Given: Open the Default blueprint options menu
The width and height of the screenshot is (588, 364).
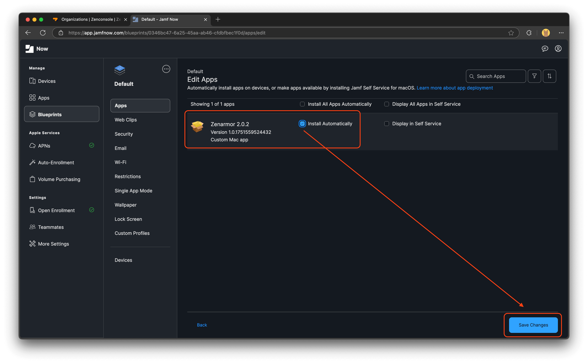Looking at the screenshot, I should tap(166, 69).
